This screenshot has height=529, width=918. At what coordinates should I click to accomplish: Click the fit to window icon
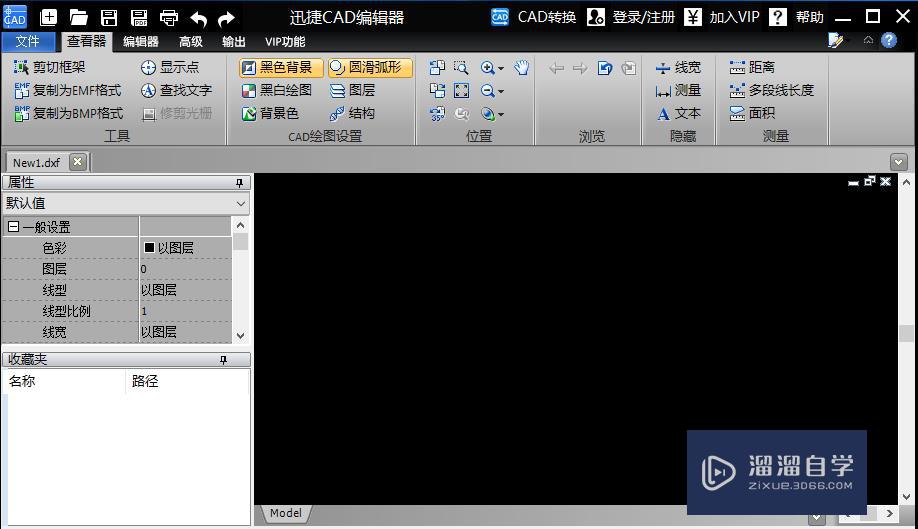click(461, 91)
